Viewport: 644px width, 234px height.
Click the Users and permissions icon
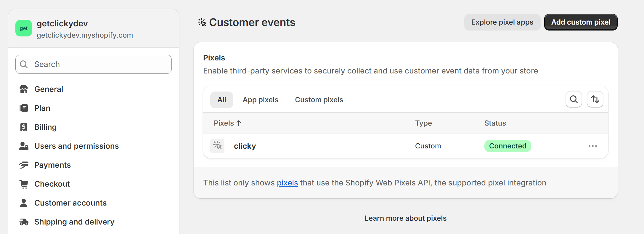pyautogui.click(x=24, y=146)
